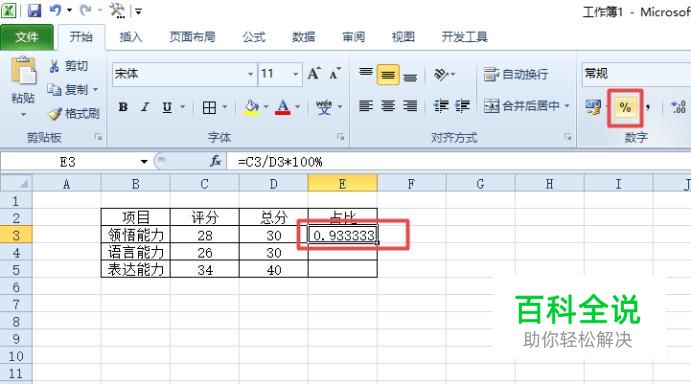This screenshot has height=384, width=691.
Task: Open the Undo history dropdown arrow
Action: click(x=69, y=10)
